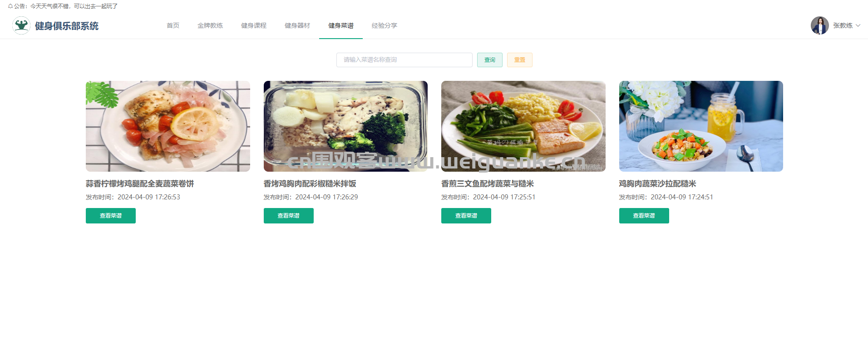View recipe for 香煎三文鱼配烤蔬菜与糙米
The height and width of the screenshot is (337, 868).
pos(466,216)
